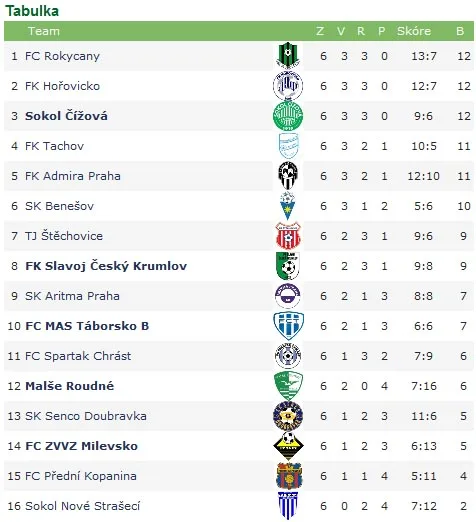Viewport: 476px width, 522px height.
Task: Click the Skóre column header
Action: point(414,31)
